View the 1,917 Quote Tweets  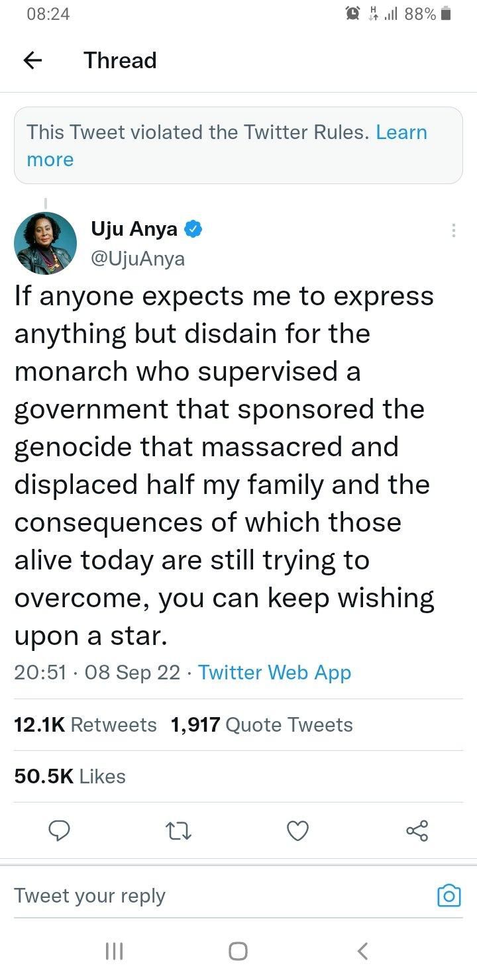point(262,724)
